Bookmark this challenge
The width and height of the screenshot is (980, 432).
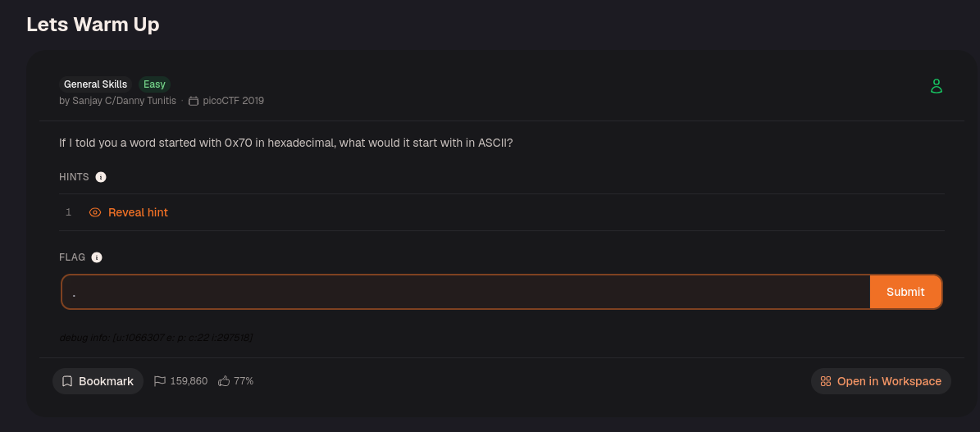(x=98, y=381)
